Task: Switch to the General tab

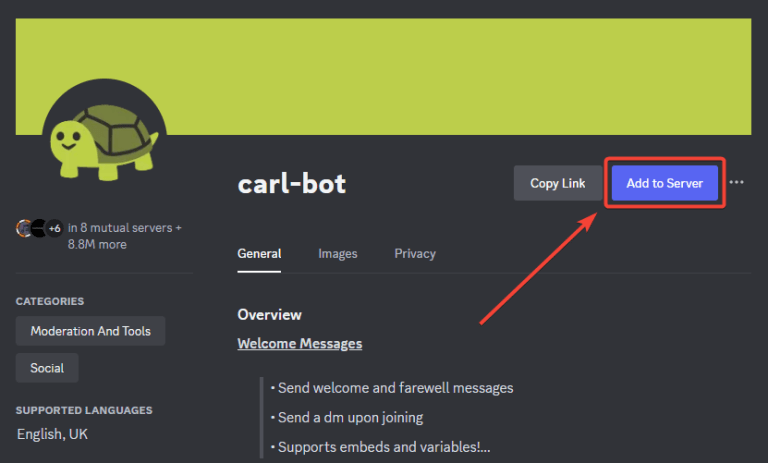Action: click(259, 254)
